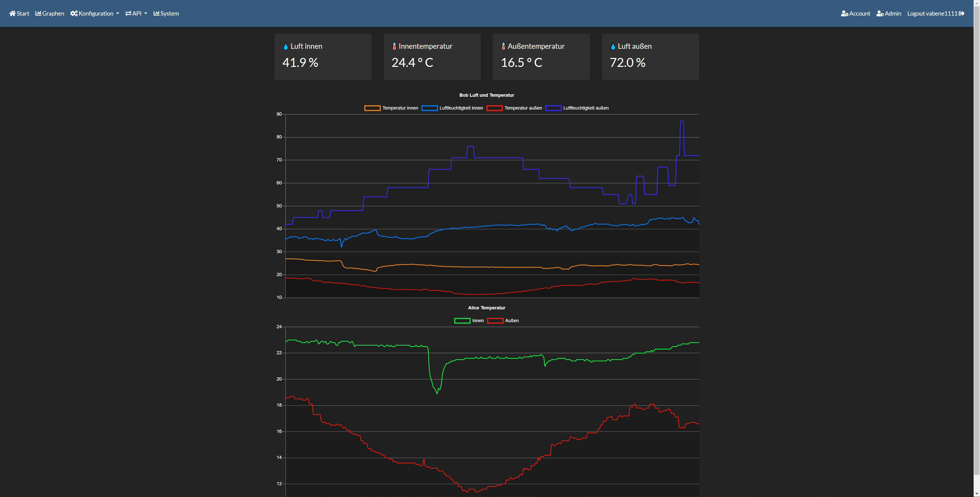Hide the Luftfeuchtigkeit innen data series
The width and height of the screenshot is (980, 497).
pos(461,108)
